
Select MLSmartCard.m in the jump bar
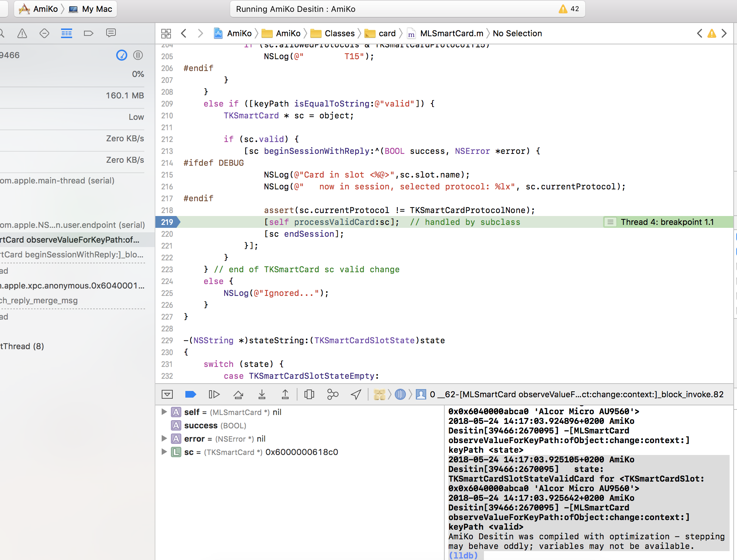[451, 33]
